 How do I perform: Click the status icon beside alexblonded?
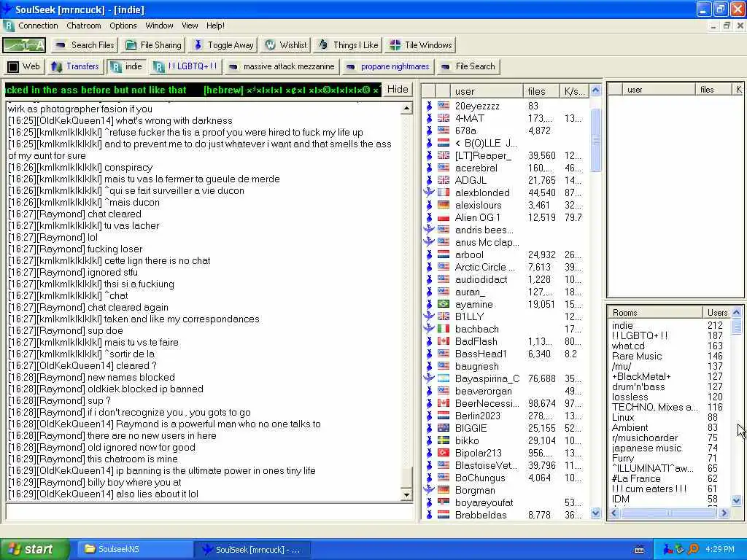pyautogui.click(x=429, y=192)
